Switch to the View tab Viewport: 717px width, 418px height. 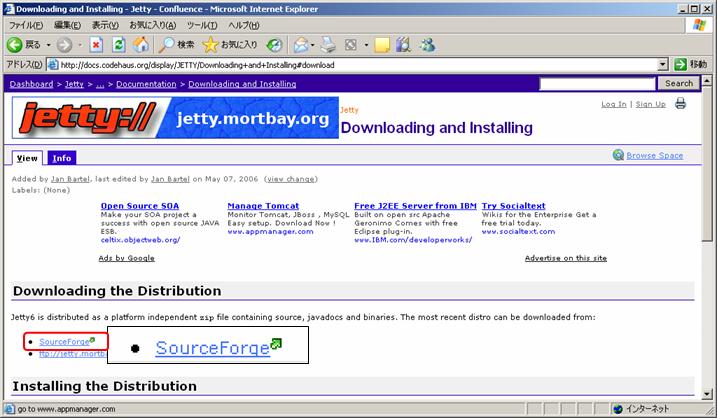click(x=27, y=158)
